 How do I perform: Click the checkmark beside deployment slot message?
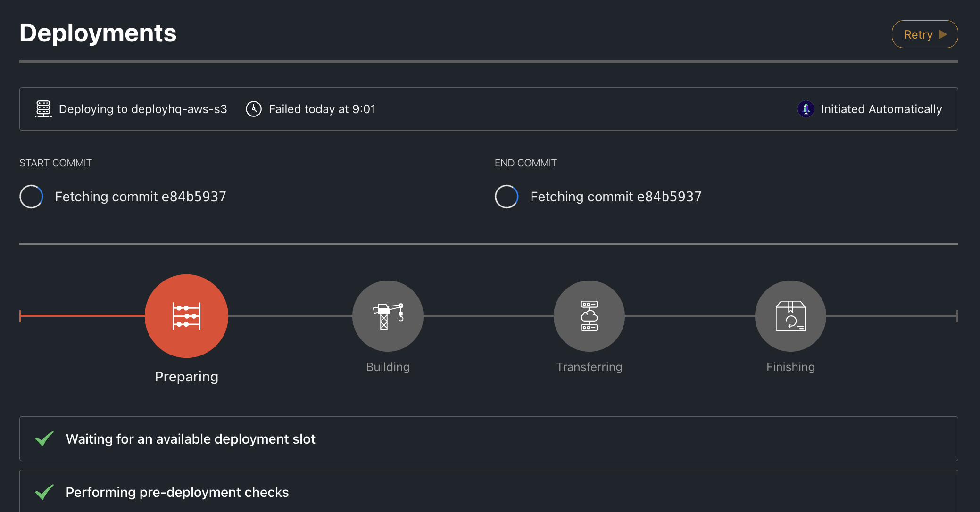[x=43, y=439]
